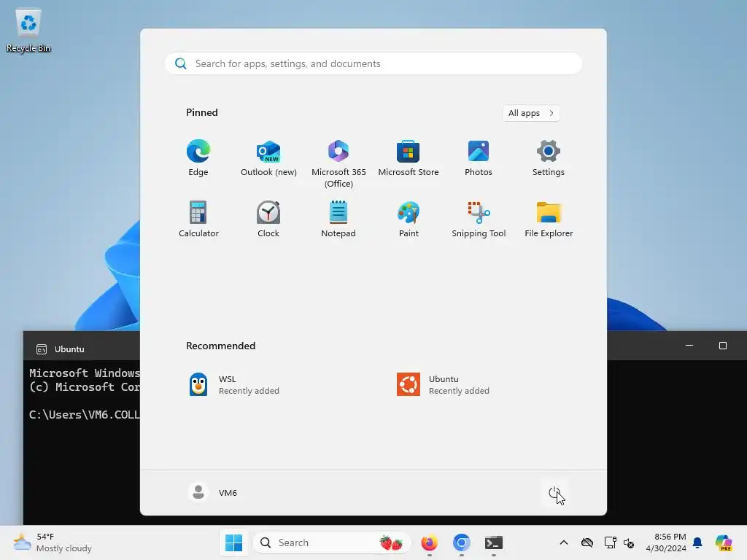Viewport: 747px width, 560px height.
Task: Launch the Calculator app
Action: click(x=198, y=219)
